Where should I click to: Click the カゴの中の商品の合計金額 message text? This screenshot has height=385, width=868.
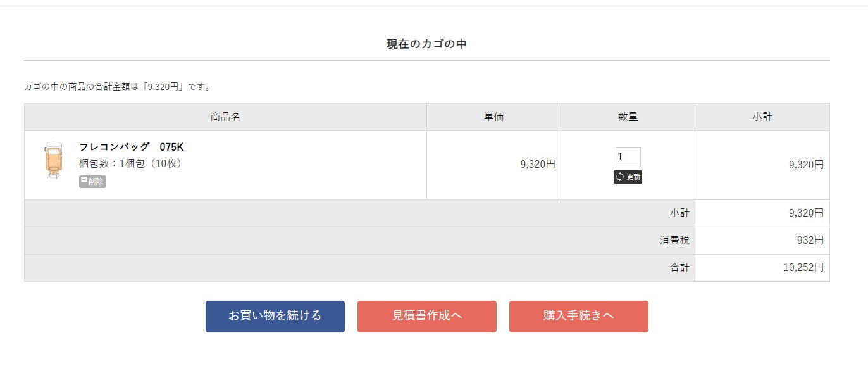point(118,87)
